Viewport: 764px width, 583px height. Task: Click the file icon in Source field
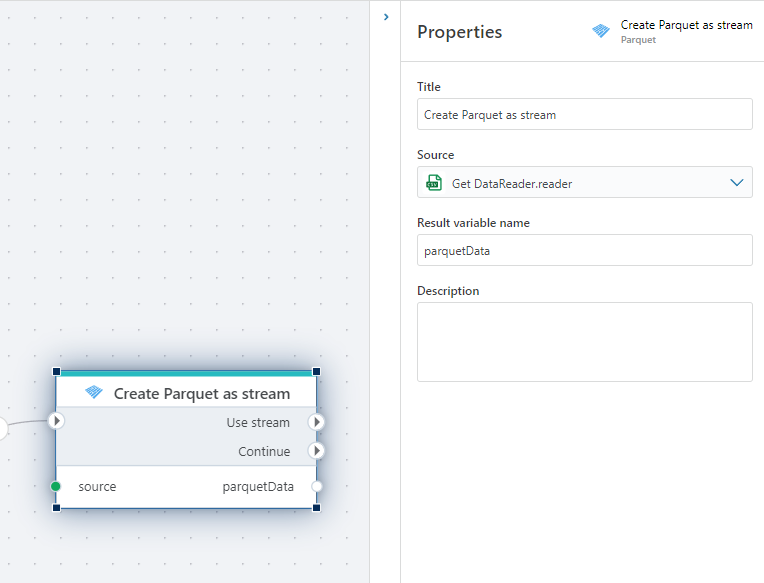pos(434,183)
